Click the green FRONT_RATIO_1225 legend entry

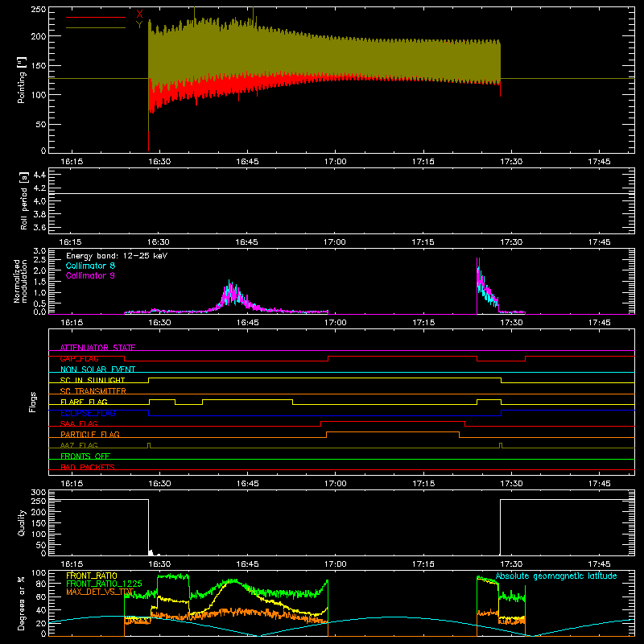click(x=105, y=584)
